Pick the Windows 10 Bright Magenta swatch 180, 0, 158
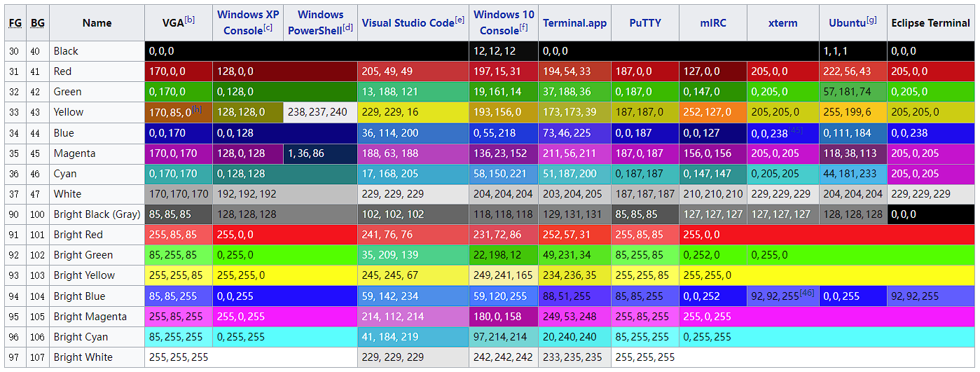Screen dimensions: 980x372 (504, 317)
